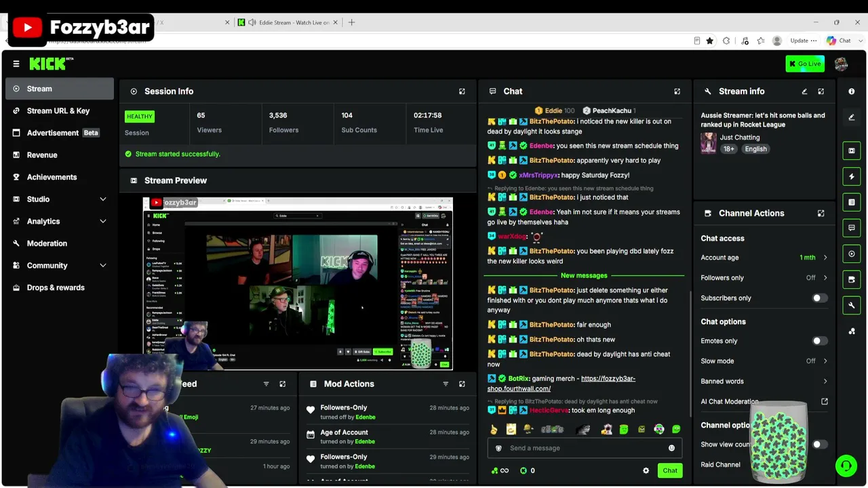Image resolution: width=868 pixels, height=488 pixels.
Task: Switch to the Eddie Stream browser tab
Action: (x=287, y=22)
